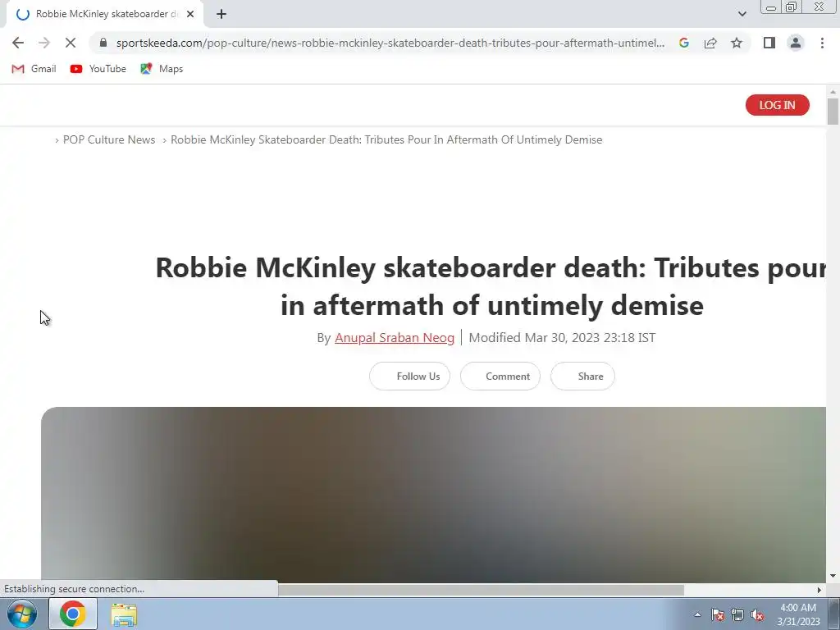This screenshot has height=630, width=840.
Task: Open the profile avatar icon
Action: coord(796,43)
